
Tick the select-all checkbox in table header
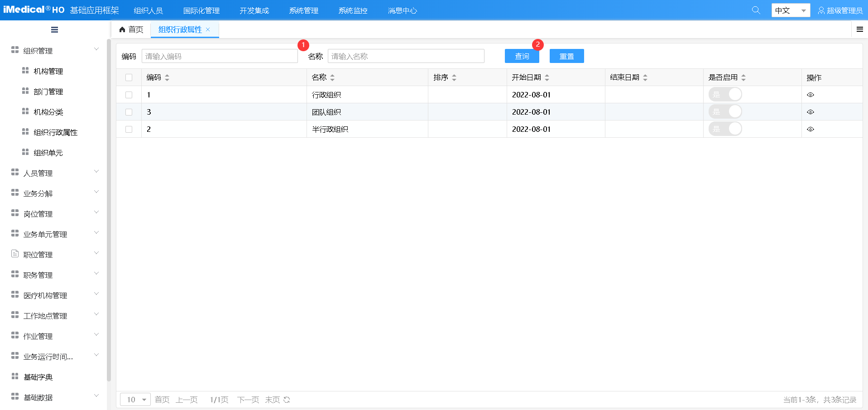tap(129, 77)
